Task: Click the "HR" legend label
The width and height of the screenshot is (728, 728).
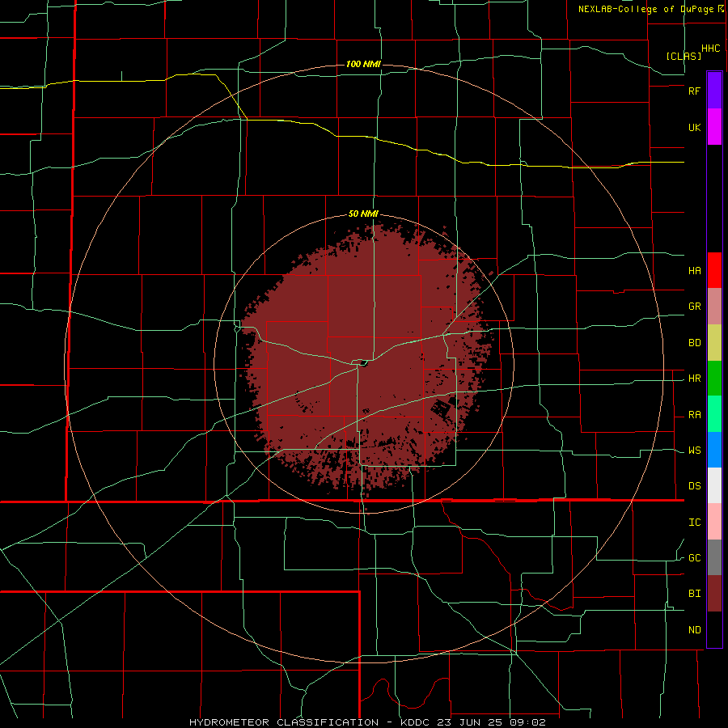Action: 695,379
